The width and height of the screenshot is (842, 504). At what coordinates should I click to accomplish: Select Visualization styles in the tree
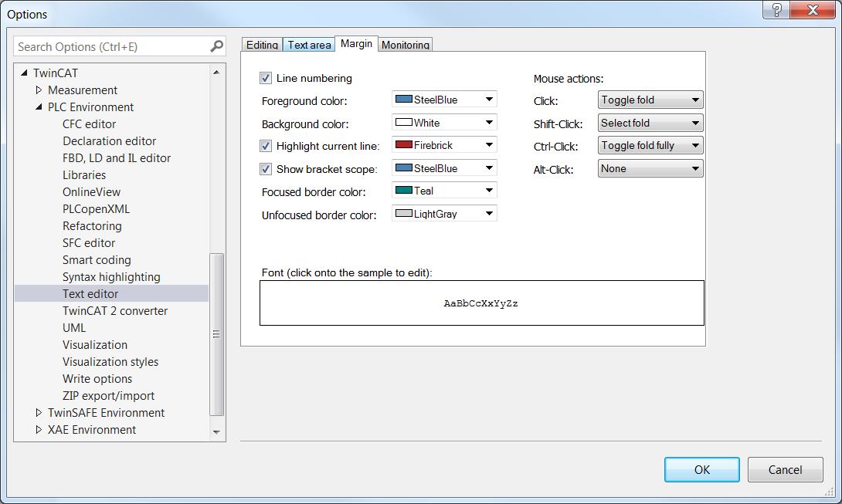110,362
